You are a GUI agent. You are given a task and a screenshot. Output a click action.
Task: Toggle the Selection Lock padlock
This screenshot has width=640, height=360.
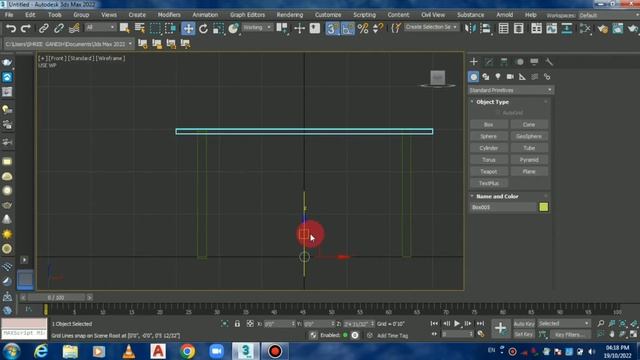237,324
